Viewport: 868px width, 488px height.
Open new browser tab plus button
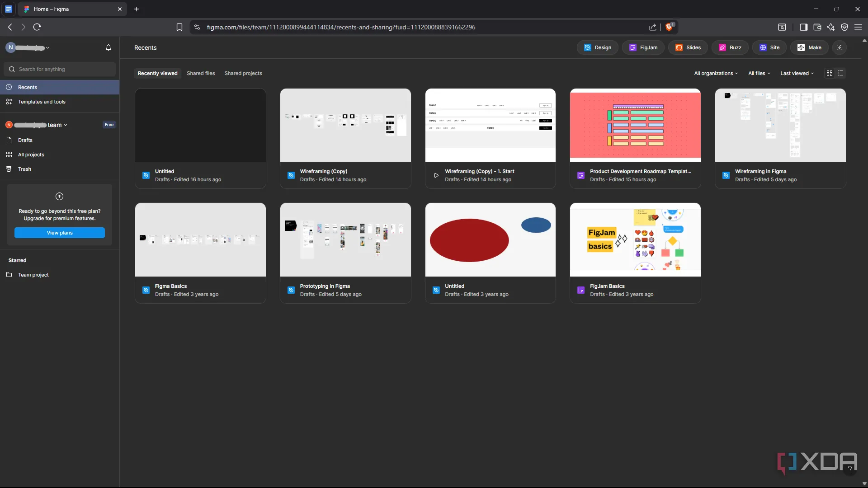point(137,9)
